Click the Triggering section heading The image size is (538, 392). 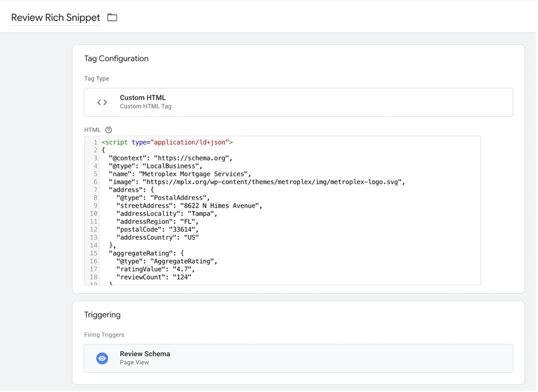(x=102, y=315)
